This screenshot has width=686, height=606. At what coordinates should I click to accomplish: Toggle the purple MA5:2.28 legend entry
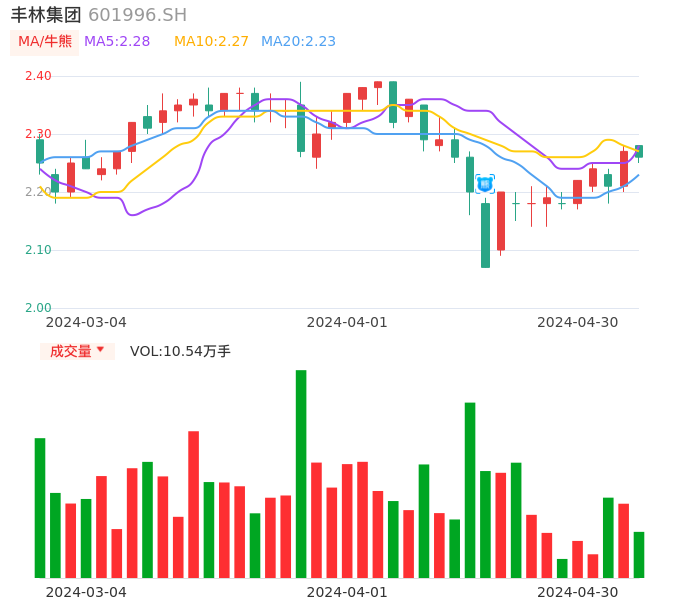coord(117,42)
